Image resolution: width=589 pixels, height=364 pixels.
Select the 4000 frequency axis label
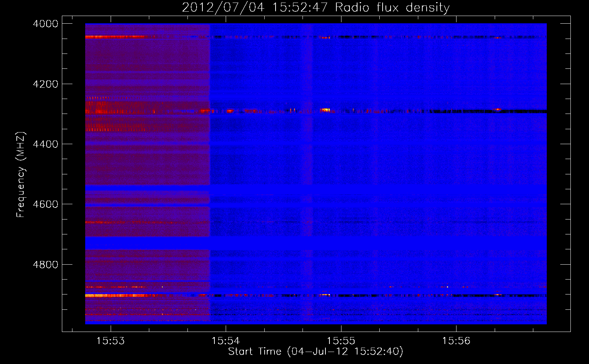[x=46, y=24]
